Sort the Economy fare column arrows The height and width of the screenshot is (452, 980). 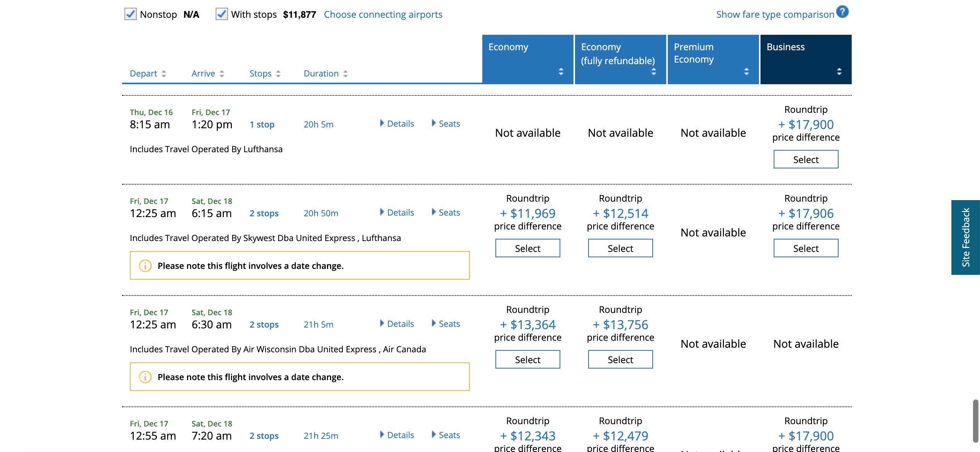coord(561,71)
